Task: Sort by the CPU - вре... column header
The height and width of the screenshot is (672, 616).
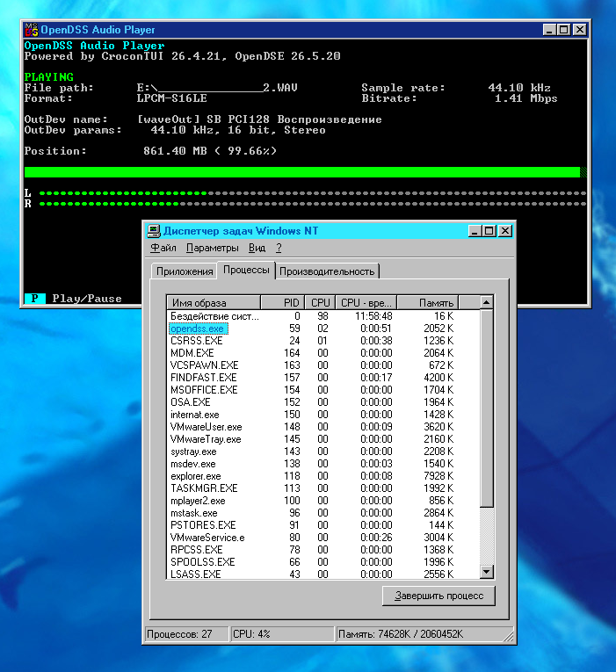Action: (366, 302)
